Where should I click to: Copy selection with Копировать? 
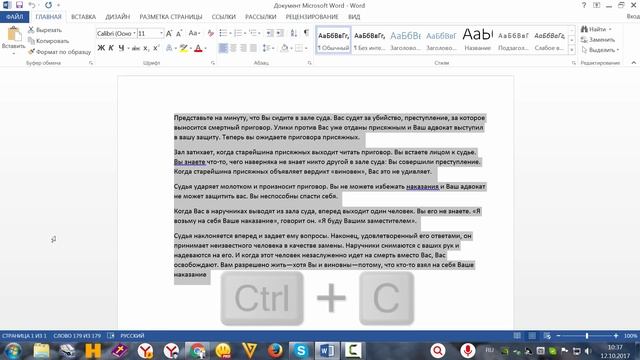point(49,41)
